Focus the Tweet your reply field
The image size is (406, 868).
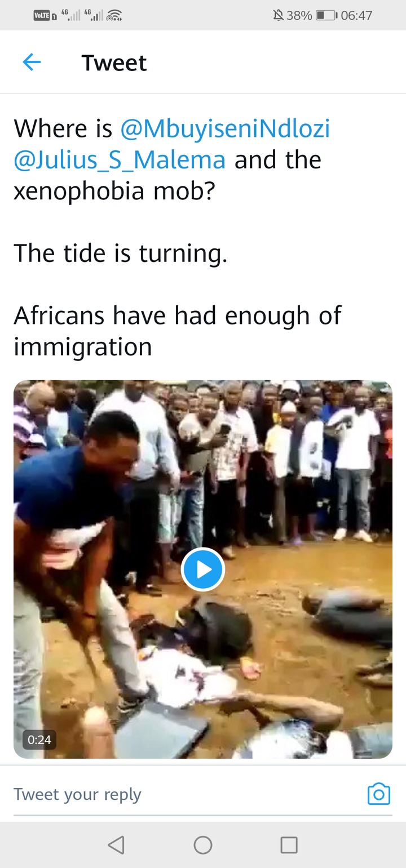[186, 794]
